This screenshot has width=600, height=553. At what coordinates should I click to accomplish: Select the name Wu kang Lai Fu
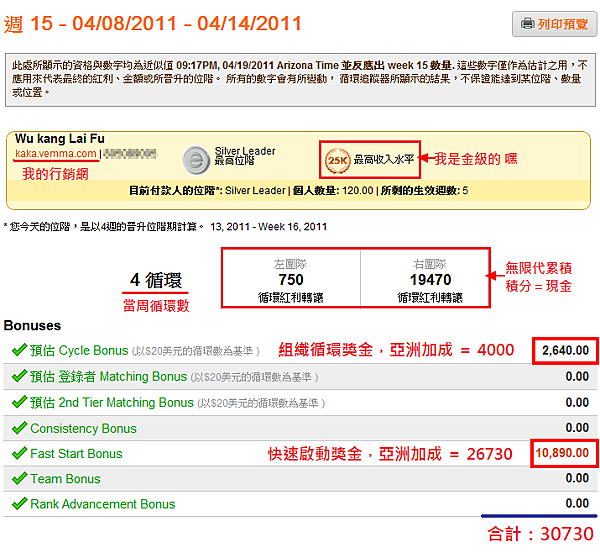(60, 138)
